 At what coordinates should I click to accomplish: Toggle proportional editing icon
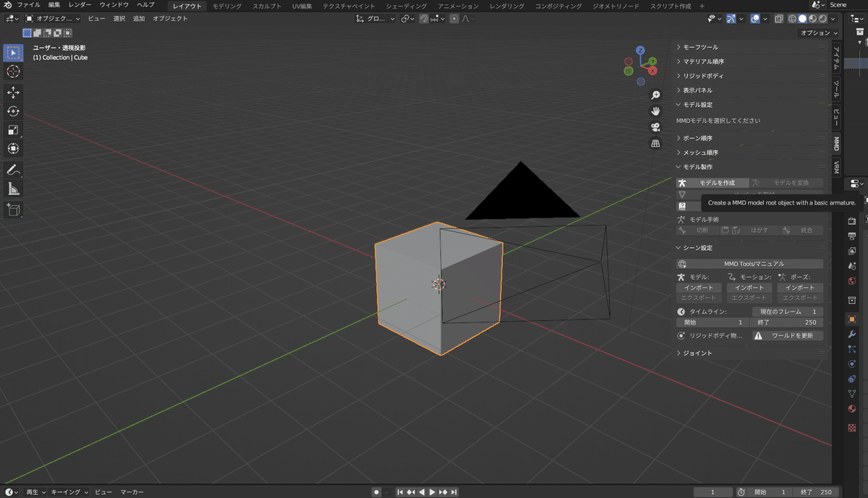[x=455, y=19]
